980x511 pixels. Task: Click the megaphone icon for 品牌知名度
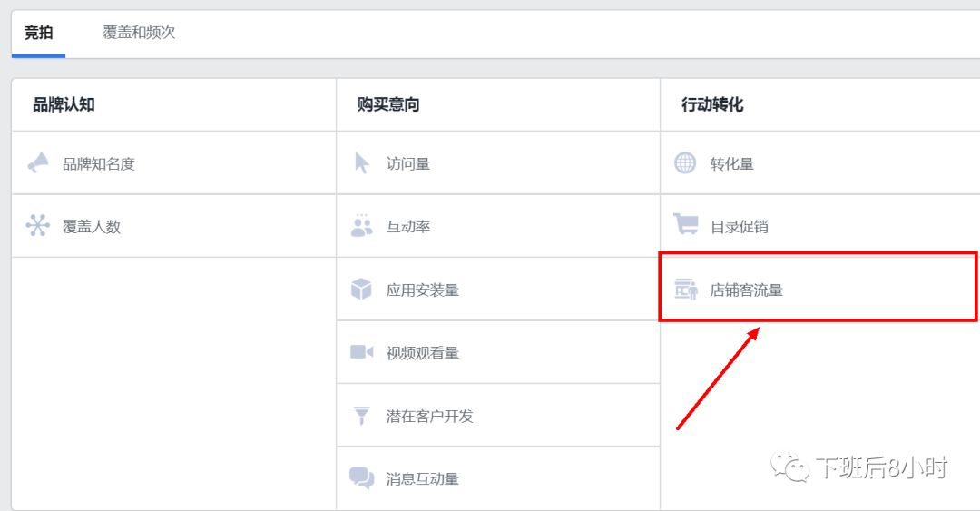[x=38, y=163]
